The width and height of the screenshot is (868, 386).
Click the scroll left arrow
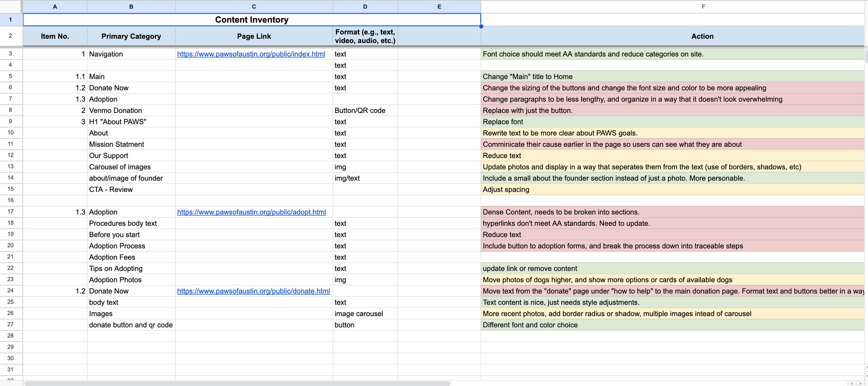point(852,384)
